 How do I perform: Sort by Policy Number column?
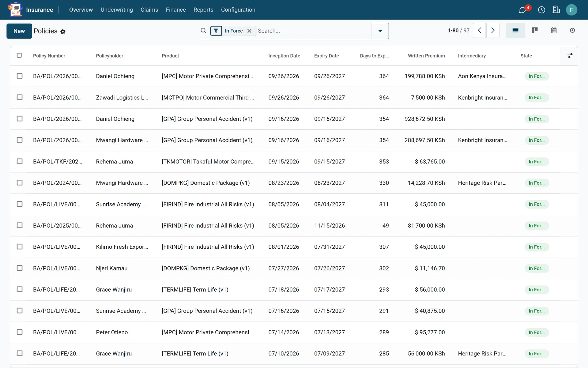tap(49, 56)
